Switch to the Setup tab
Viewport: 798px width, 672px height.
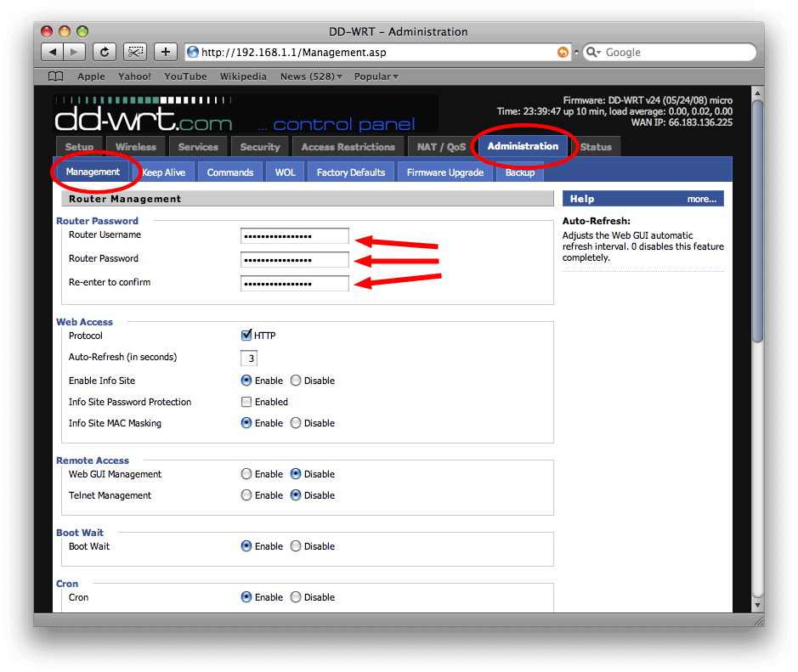(x=79, y=146)
